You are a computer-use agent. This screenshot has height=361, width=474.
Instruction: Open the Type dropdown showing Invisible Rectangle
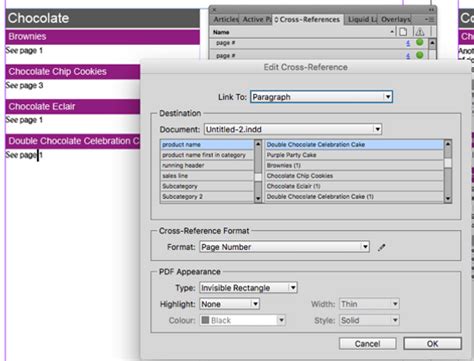click(248, 288)
